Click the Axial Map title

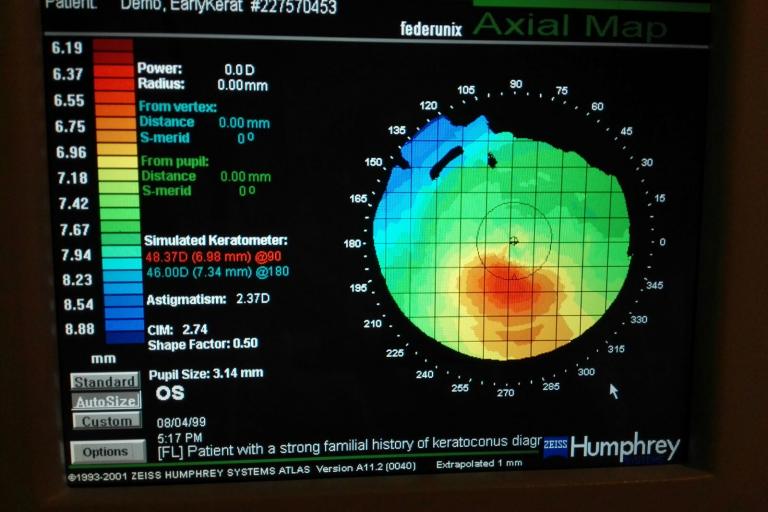569,27
